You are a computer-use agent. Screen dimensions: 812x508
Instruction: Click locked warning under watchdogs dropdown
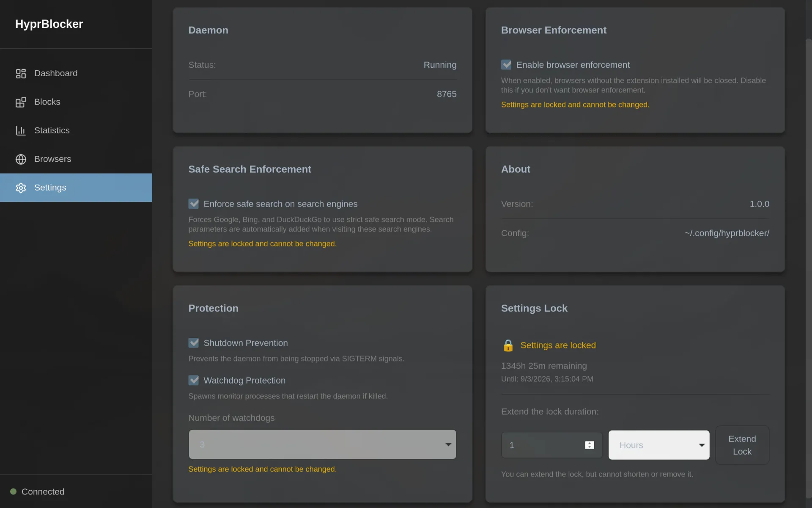pos(262,469)
